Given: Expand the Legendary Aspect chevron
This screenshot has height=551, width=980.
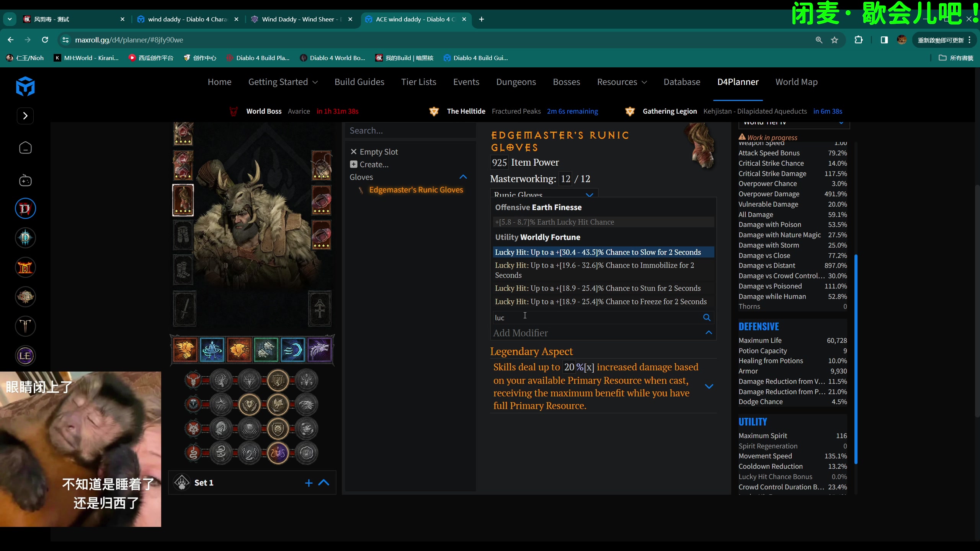Looking at the screenshot, I should tap(709, 386).
